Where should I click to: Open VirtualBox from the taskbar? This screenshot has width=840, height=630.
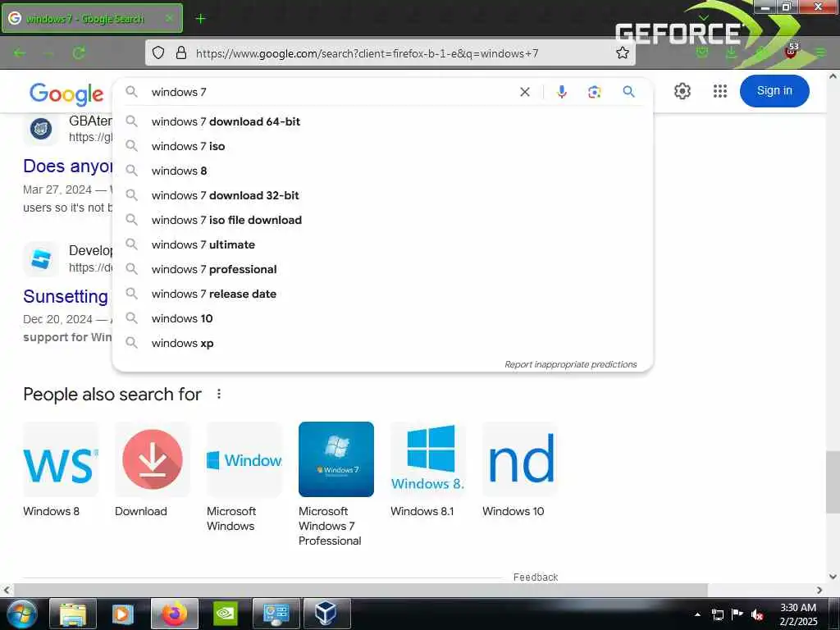click(326, 614)
